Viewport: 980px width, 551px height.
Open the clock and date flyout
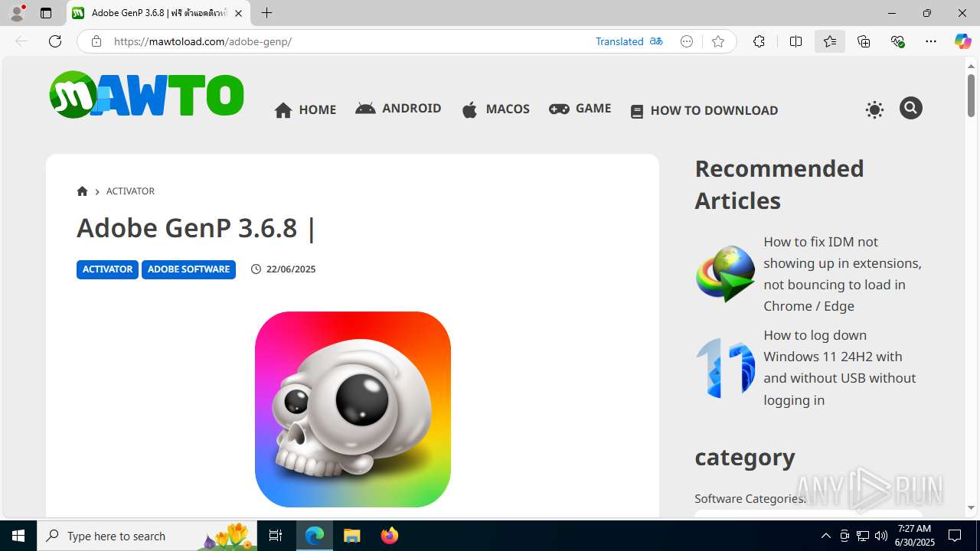click(916, 536)
